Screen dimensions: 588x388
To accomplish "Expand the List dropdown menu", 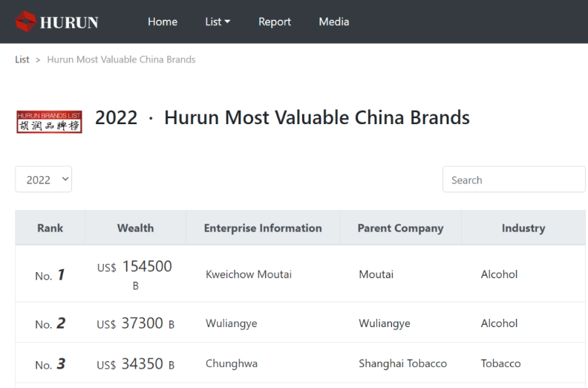I will point(218,22).
